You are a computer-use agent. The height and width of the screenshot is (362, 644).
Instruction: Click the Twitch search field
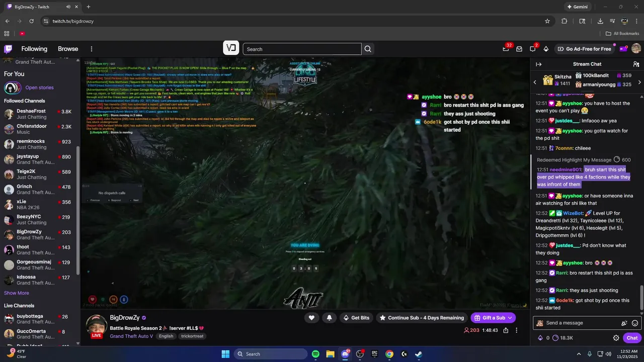(302, 49)
